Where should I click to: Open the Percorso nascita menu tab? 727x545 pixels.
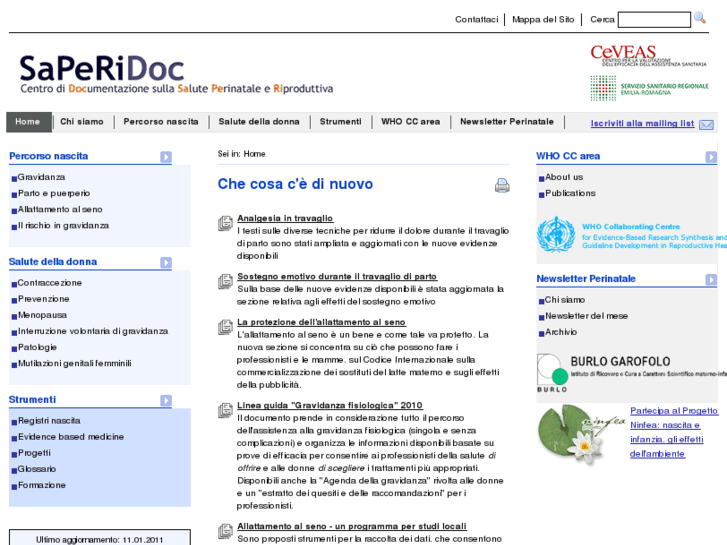(x=161, y=122)
